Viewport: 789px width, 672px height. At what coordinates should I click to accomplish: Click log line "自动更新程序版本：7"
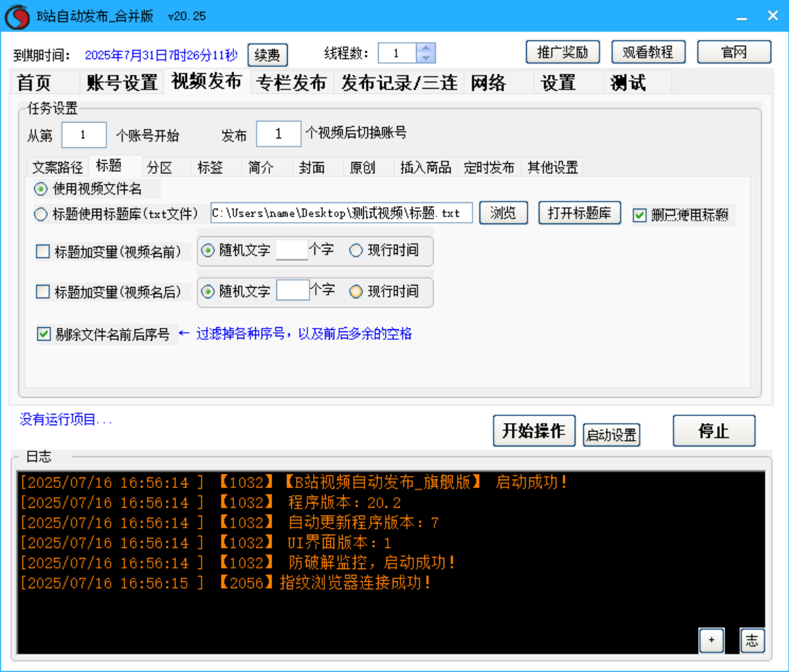[363, 523]
